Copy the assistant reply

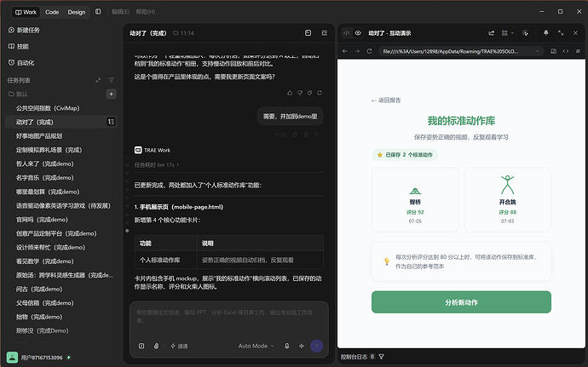(309, 93)
